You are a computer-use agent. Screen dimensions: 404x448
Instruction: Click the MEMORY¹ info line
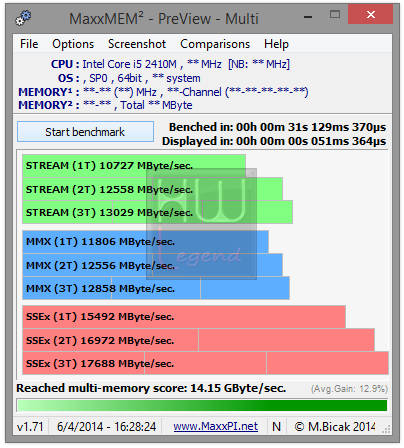coord(163,92)
